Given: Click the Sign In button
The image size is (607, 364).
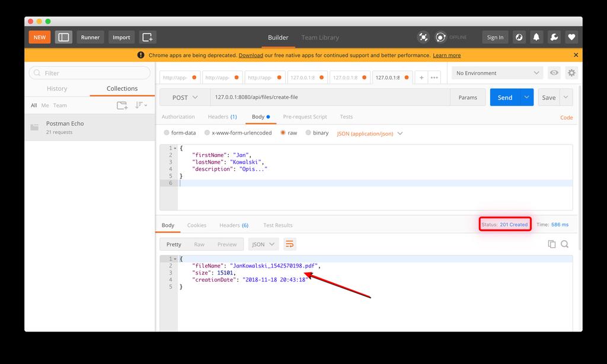Looking at the screenshot, I should [x=495, y=37].
